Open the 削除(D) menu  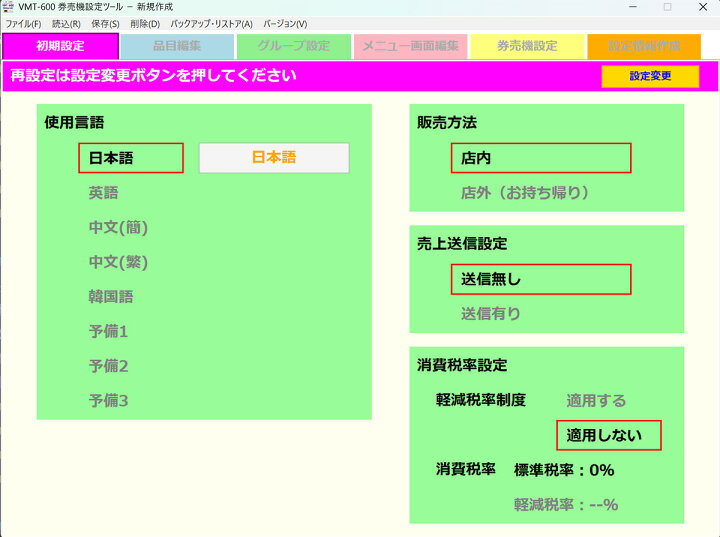pos(145,24)
